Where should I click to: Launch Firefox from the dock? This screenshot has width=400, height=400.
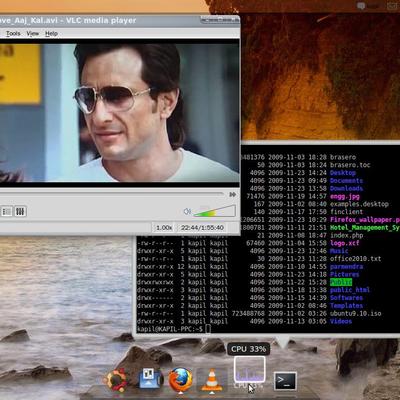point(180,379)
